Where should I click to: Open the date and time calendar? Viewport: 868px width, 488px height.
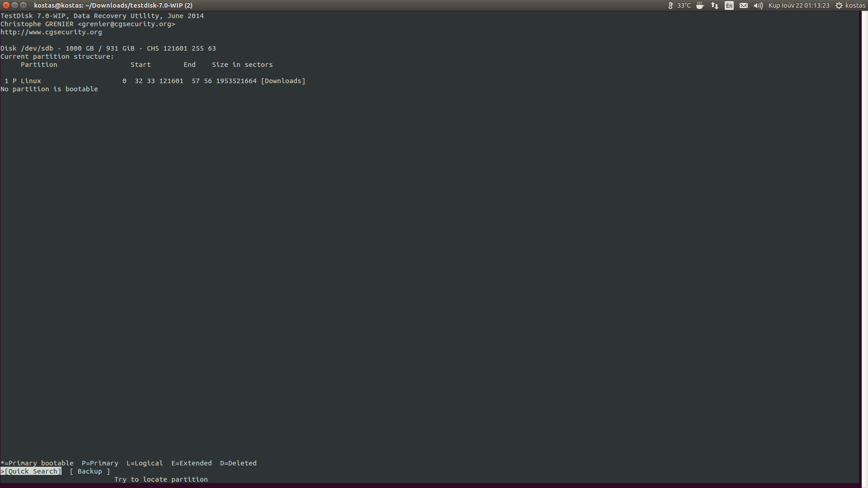click(799, 5)
